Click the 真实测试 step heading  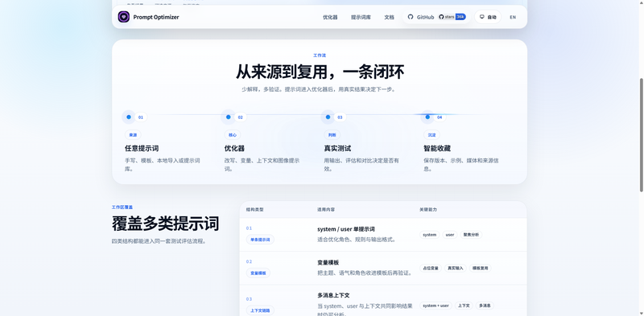tap(337, 148)
